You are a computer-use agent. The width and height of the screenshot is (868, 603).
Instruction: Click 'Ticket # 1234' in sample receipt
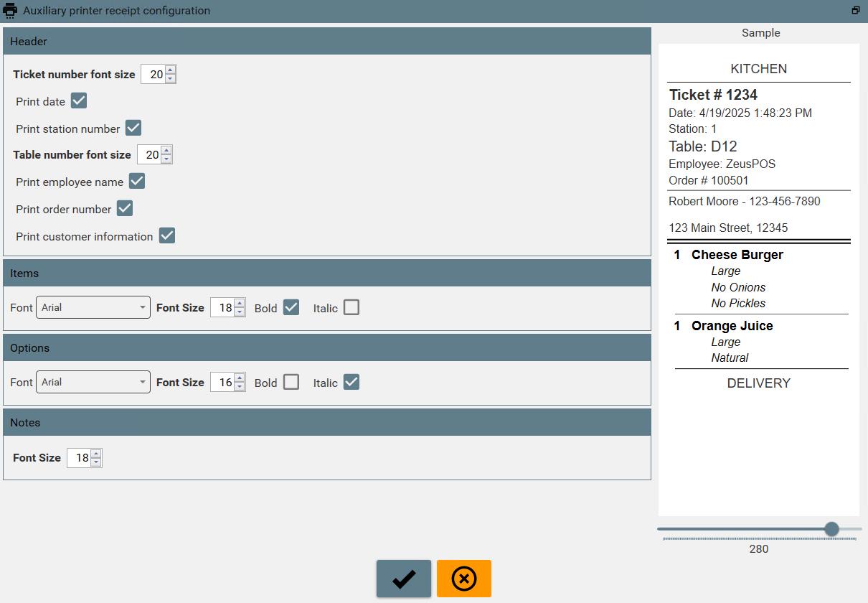(713, 95)
